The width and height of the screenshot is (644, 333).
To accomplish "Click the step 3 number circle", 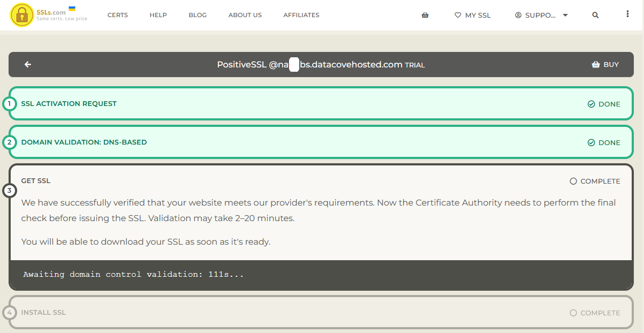I will [9, 191].
